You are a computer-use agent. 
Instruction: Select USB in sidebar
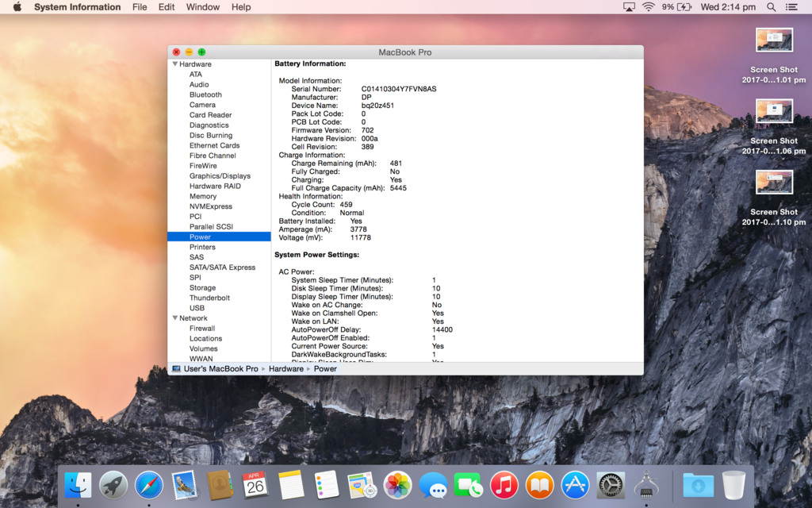pyautogui.click(x=197, y=308)
